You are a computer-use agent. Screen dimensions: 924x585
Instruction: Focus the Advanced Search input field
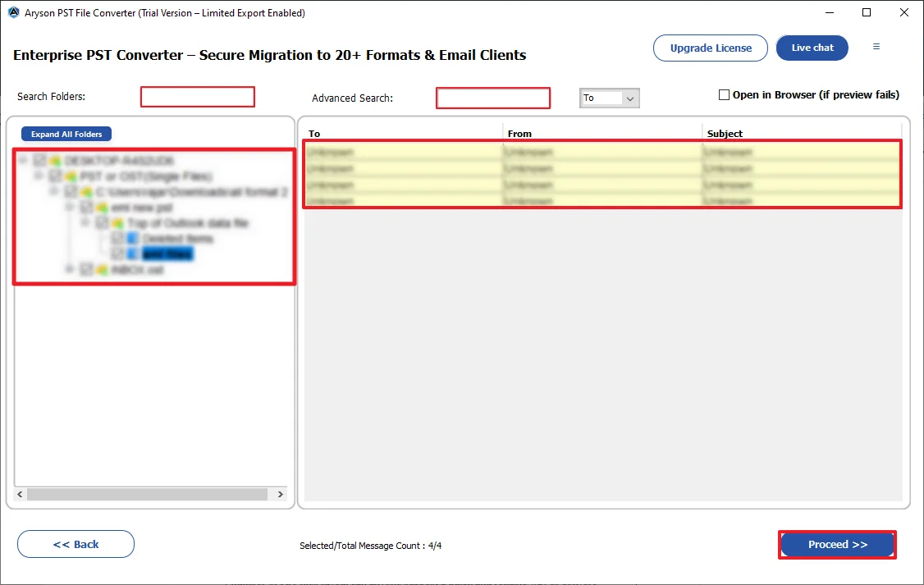pyautogui.click(x=493, y=98)
